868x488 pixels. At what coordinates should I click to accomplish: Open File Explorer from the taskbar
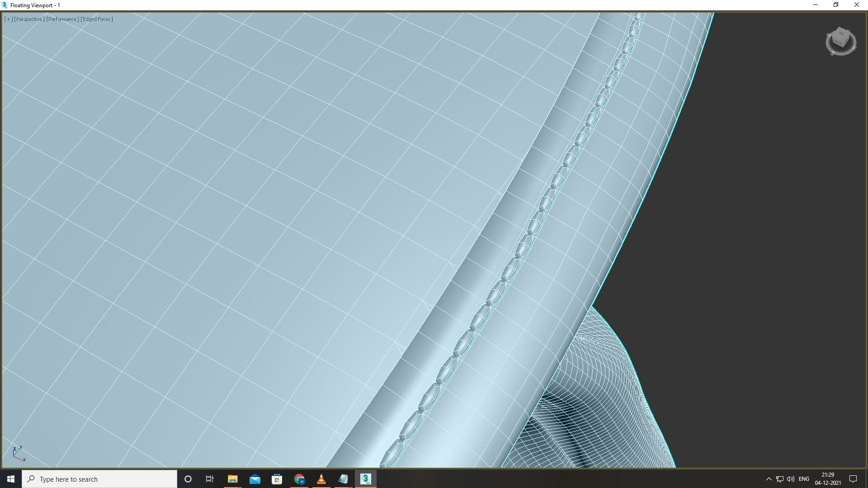click(232, 479)
